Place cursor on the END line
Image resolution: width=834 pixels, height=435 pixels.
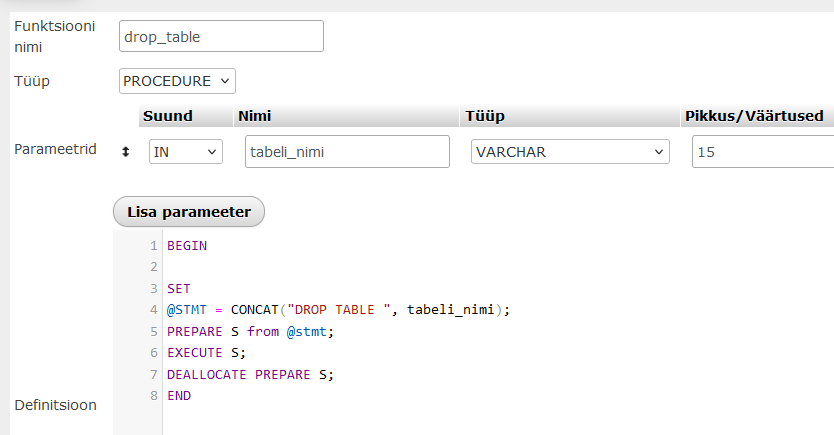pyautogui.click(x=179, y=396)
